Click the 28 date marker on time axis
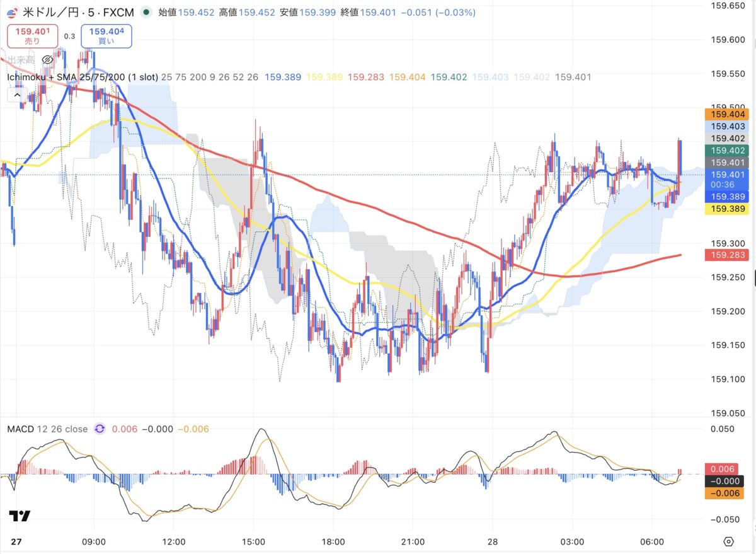The height and width of the screenshot is (554, 756). tap(492, 541)
